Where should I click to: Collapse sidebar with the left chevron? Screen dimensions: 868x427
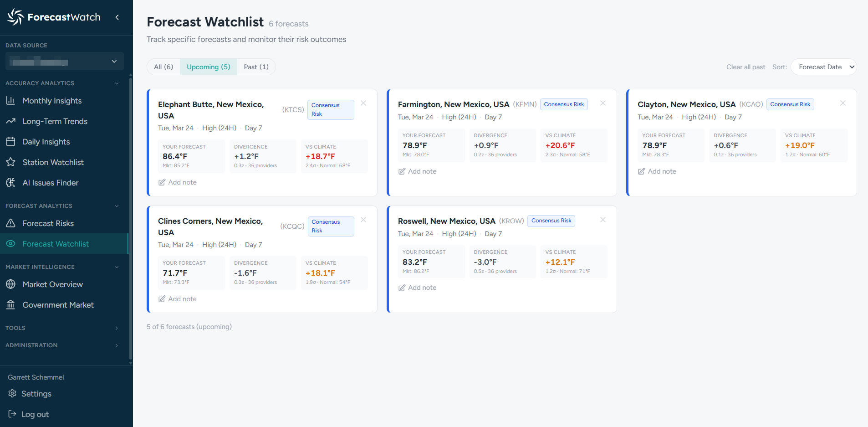[117, 17]
